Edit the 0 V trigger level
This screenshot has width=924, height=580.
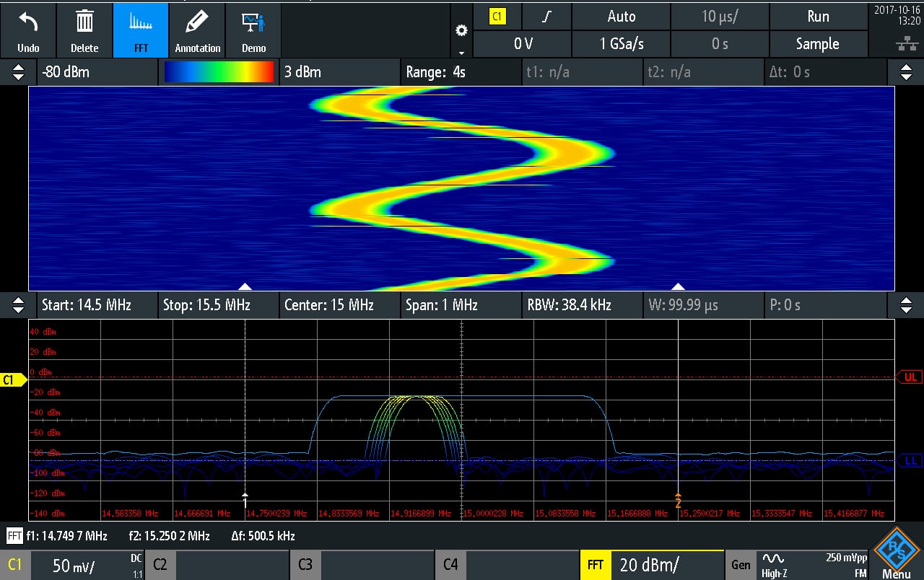(522, 44)
